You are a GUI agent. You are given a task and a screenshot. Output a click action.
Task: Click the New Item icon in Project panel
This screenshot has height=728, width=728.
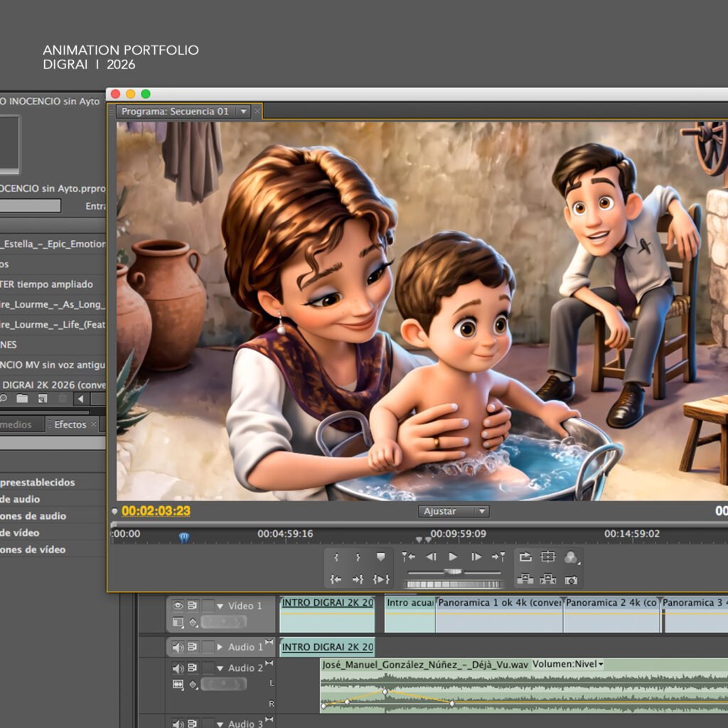[43, 398]
